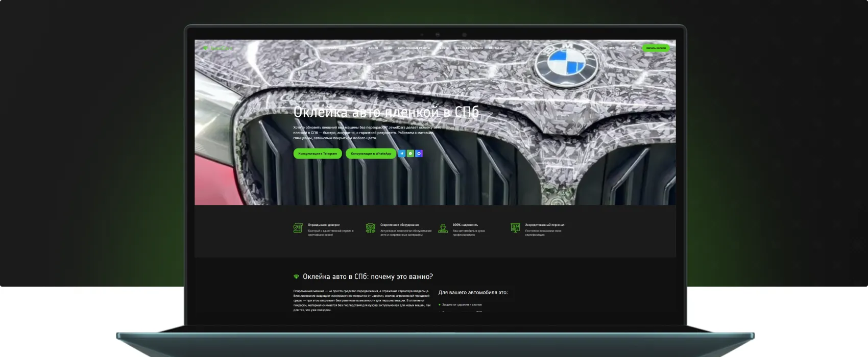This screenshot has width=868, height=357.
Task: Click the 'Оправдываем доверие' feature title
Action: (324, 225)
